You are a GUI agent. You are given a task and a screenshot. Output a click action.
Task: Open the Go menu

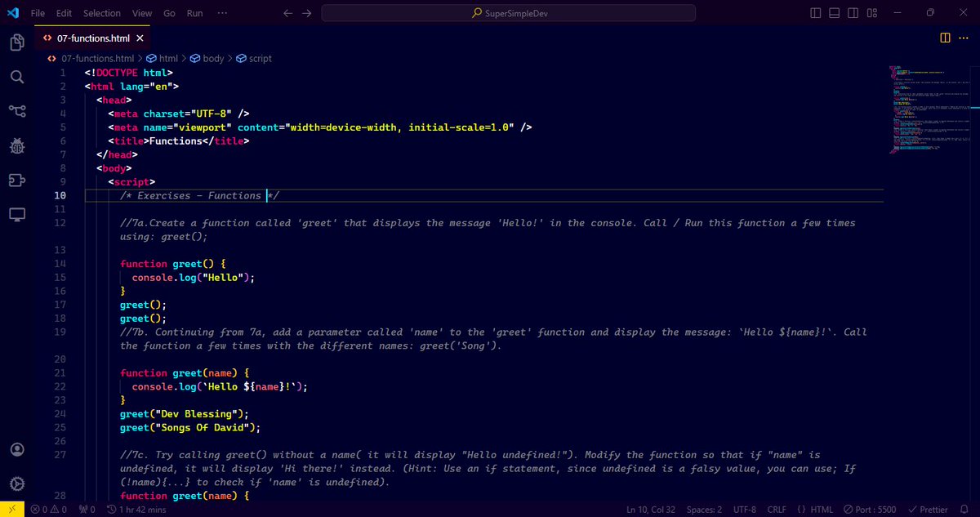click(169, 13)
